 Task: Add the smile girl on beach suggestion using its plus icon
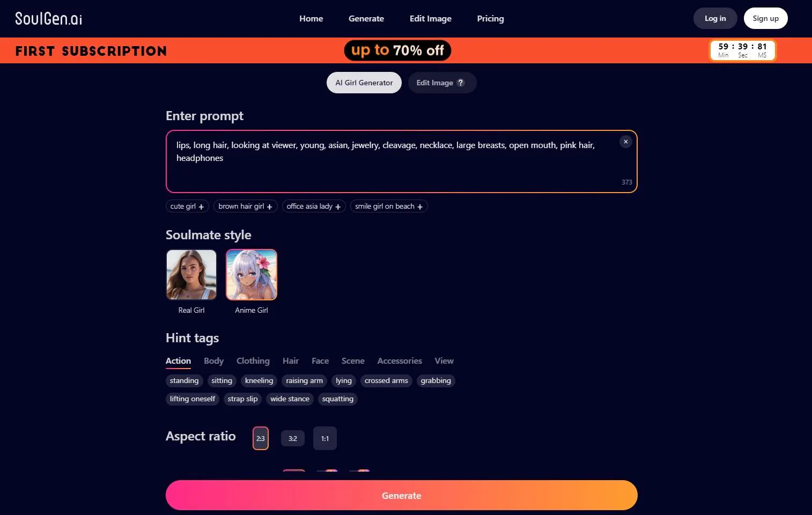[420, 207]
